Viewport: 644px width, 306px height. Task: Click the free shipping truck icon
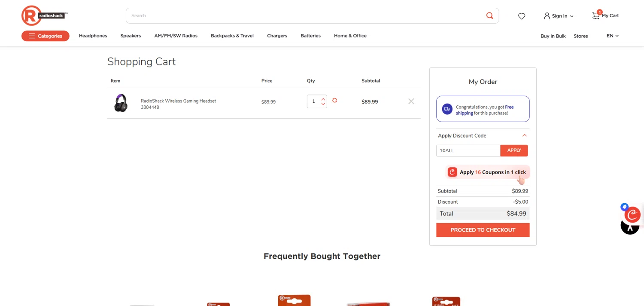point(447,109)
